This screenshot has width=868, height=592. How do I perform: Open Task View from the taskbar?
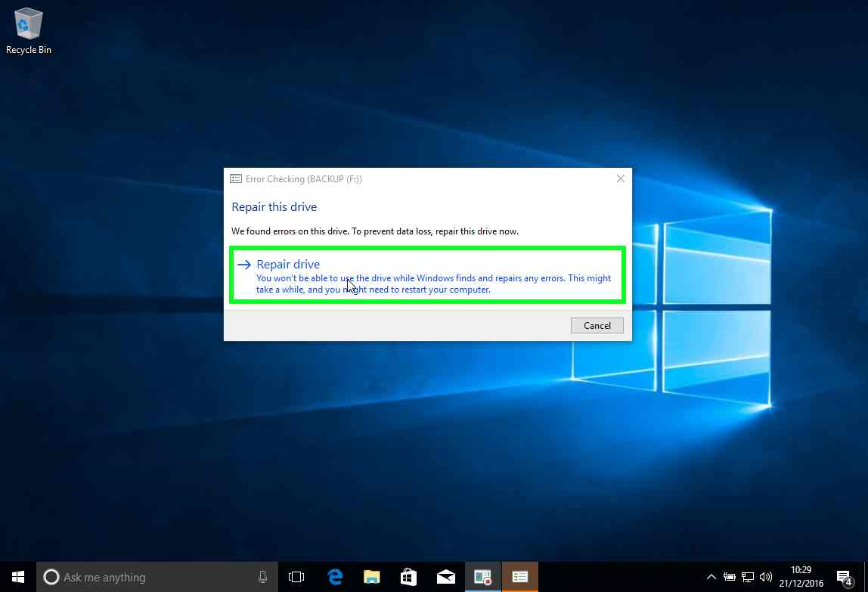pos(296,577)
